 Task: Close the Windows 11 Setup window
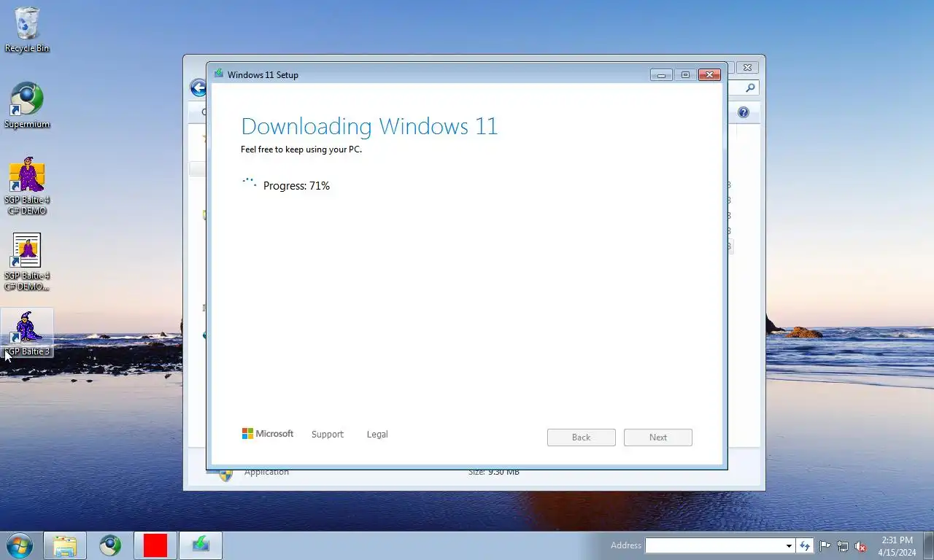tap(709, 74)
